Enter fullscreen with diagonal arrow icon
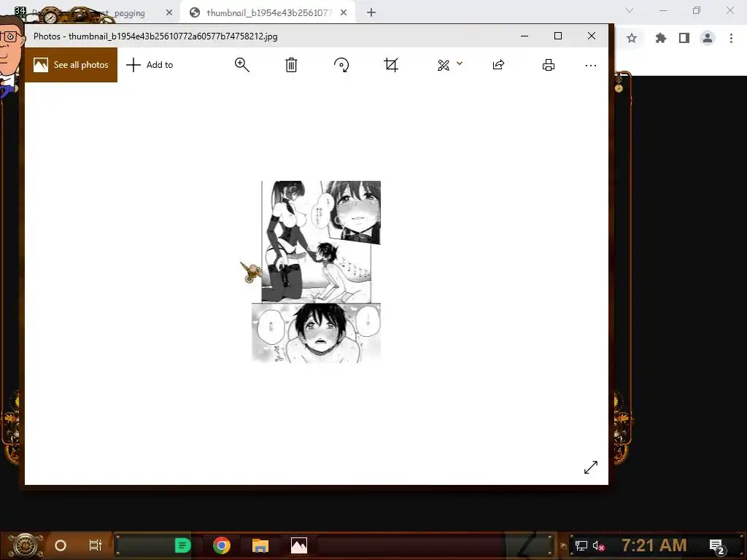This screenshot has width=747, height=560. coord(591,467)
